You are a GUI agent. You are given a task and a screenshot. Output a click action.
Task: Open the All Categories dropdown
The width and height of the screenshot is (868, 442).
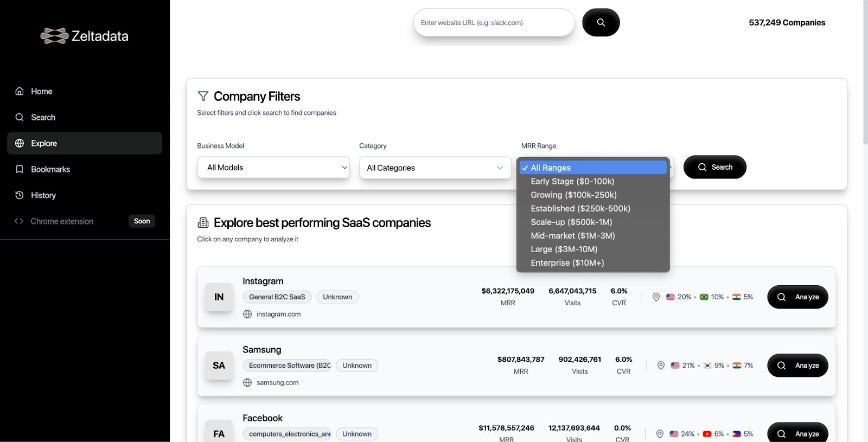click(435, 168)
